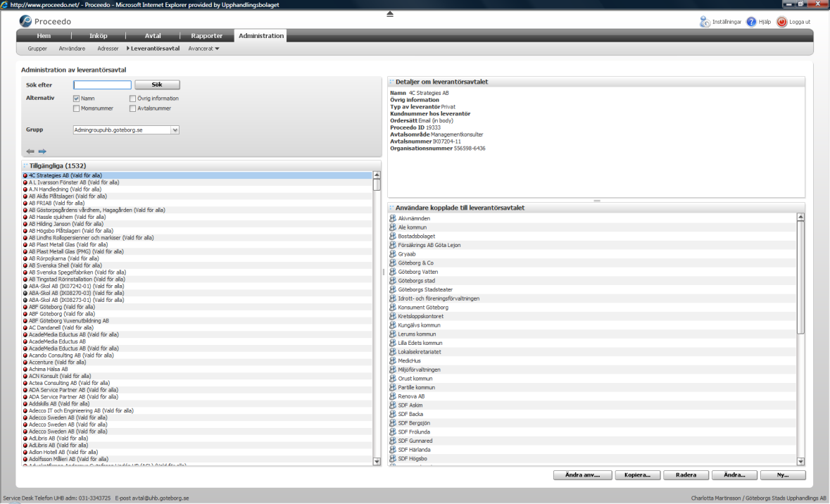Click the Sök button
Image resolution: width=830 pixels, height=504 pixels.
click(157, 84)
